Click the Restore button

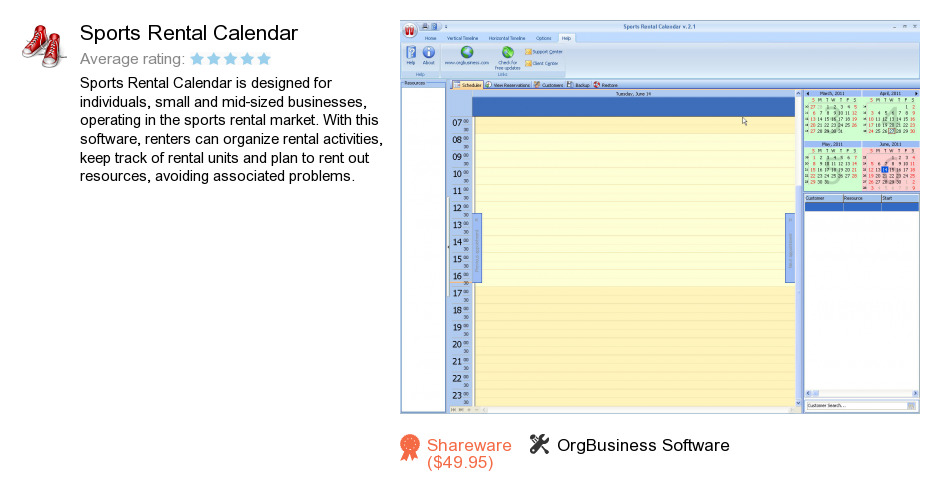[605, 85]
